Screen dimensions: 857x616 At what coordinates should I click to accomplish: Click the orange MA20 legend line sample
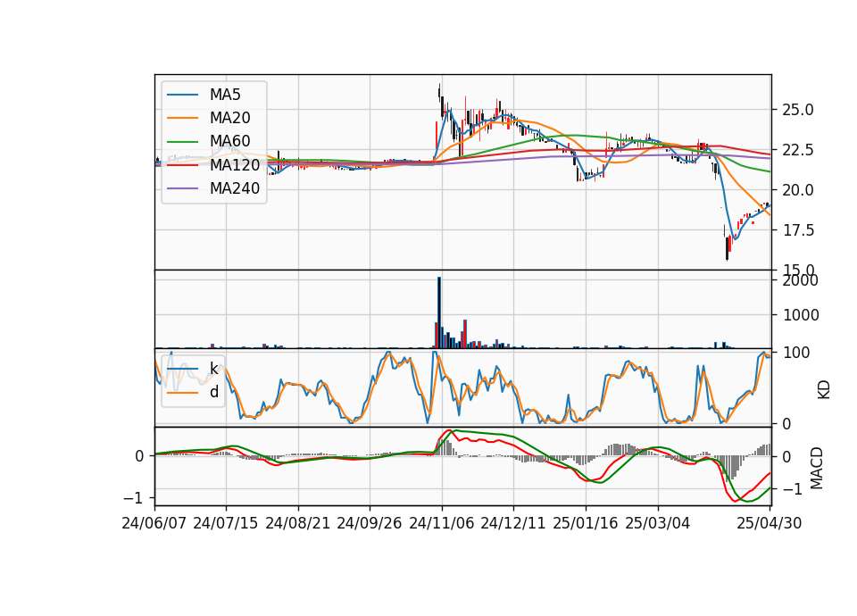click(x=182, y=118)
